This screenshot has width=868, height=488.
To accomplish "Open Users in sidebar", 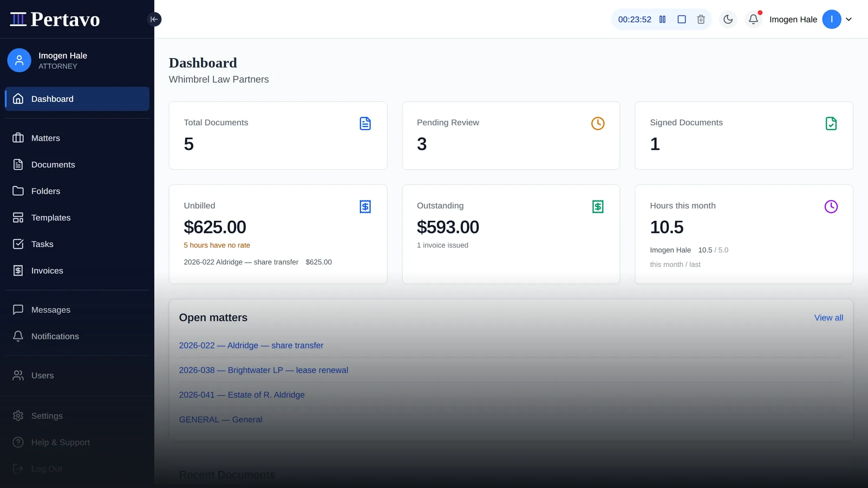I will click(77, 375).
